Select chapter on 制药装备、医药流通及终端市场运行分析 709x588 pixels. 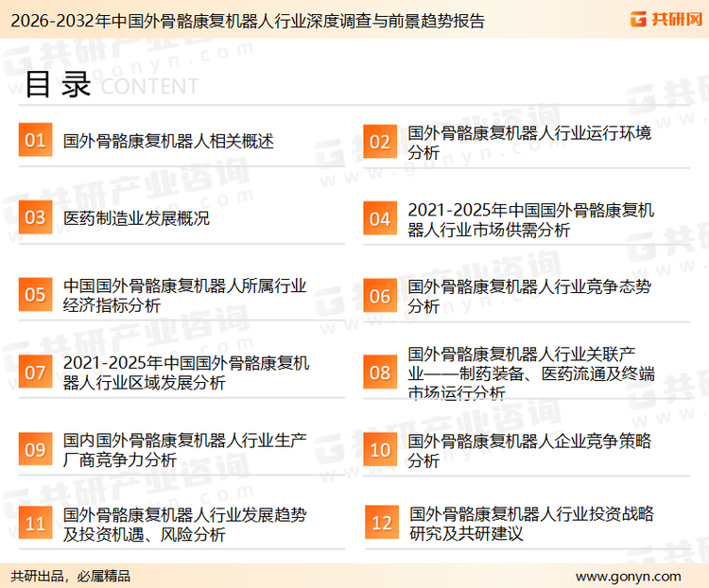531,373
